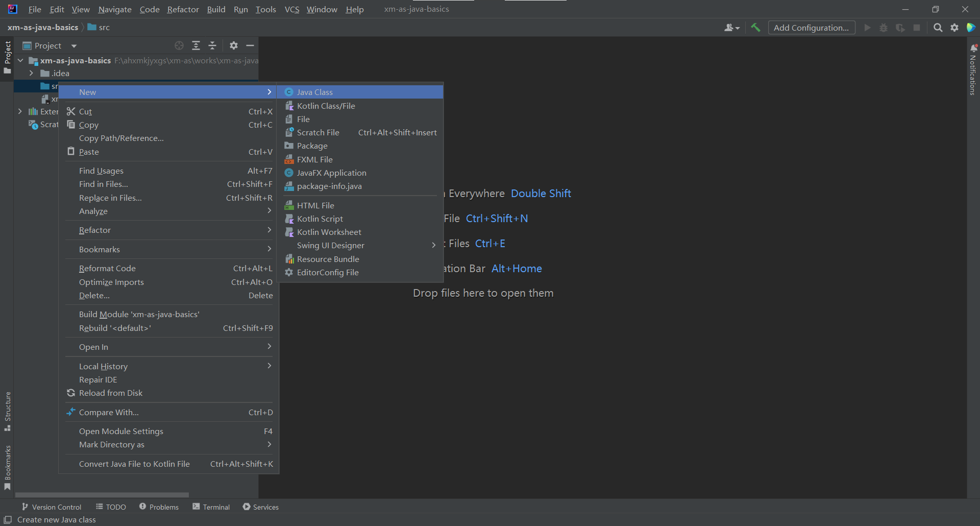This screenshot has height=526, width=980.
Task: Open the Services tool window
Action: tap(261, 507)
